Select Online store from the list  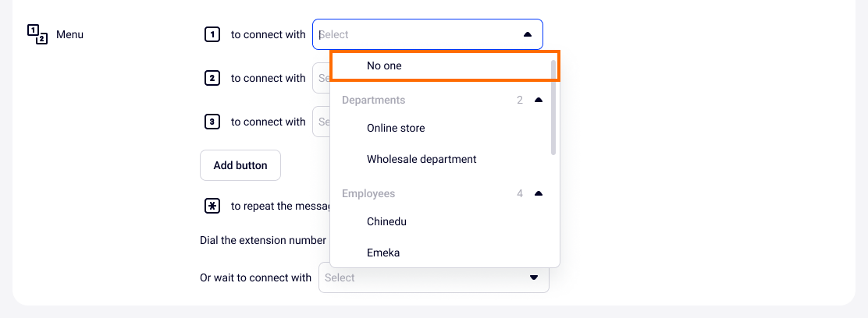coord(396,128)
